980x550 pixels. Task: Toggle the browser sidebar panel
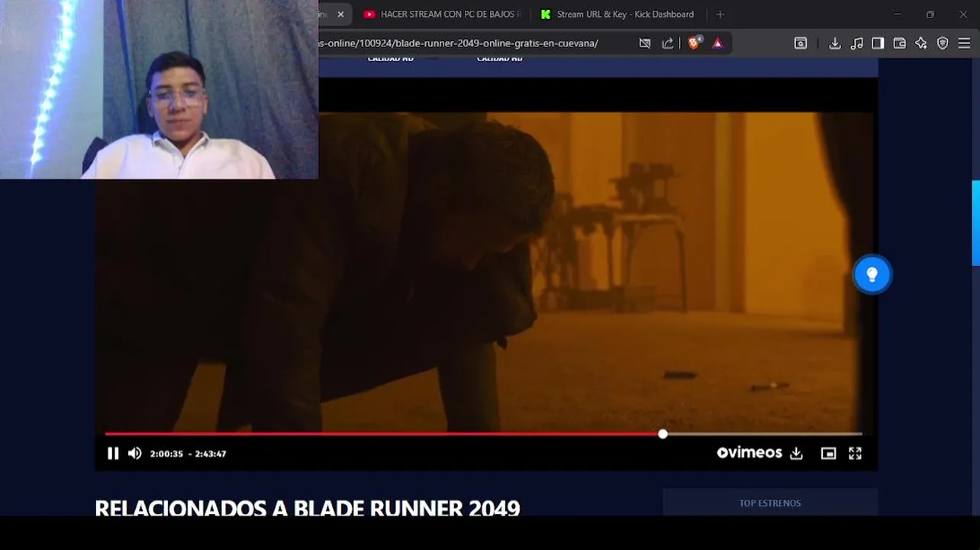[x=878, y=44]
